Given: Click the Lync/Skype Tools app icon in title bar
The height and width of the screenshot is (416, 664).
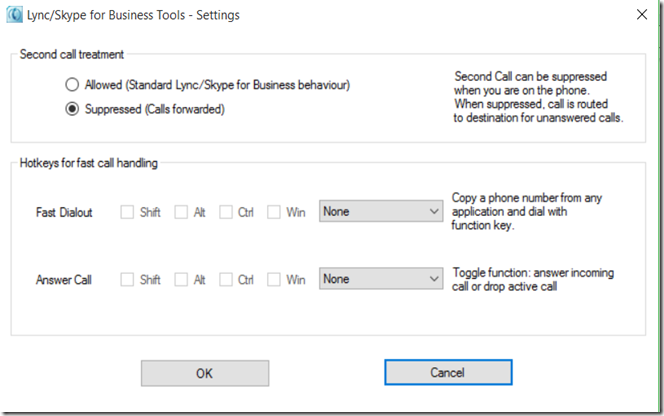Looking at the screenshot, I should (x=14, y=15).
